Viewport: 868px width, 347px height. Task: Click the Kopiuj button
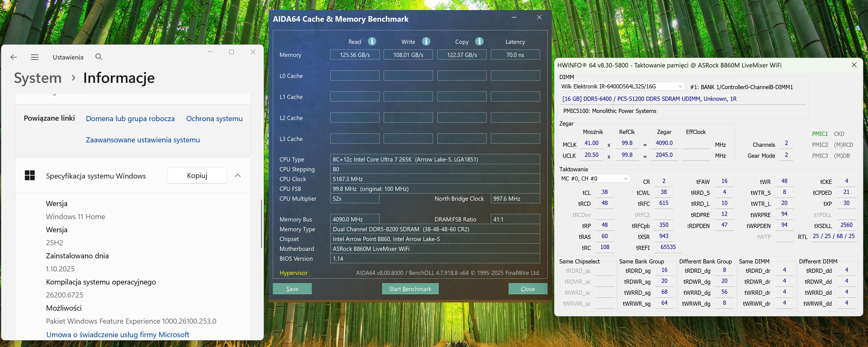coord(197,175)
